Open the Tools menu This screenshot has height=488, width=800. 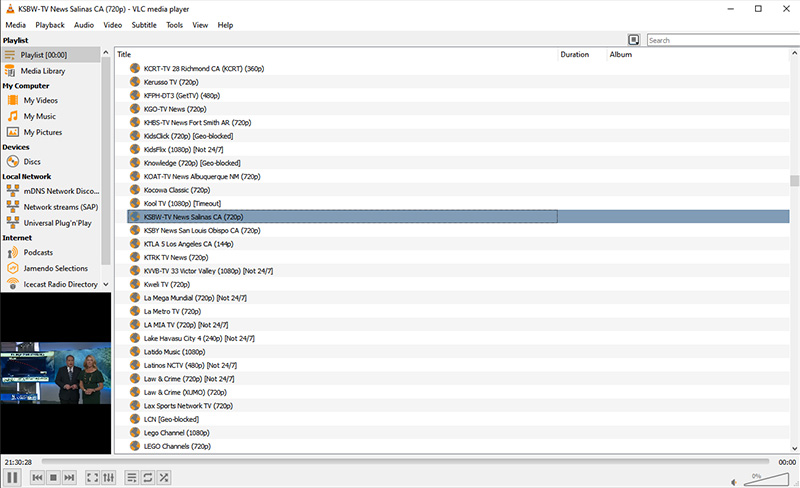point(174,25)
